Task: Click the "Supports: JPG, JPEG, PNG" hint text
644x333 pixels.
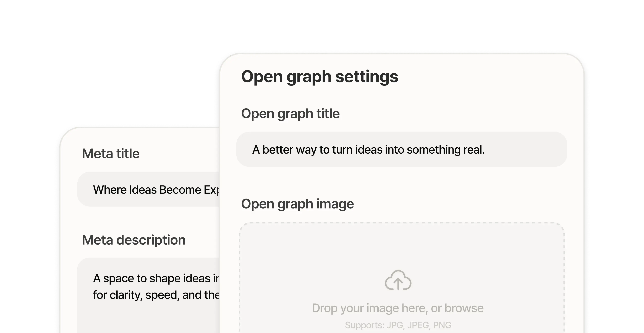Action: (x=398, y=325)
